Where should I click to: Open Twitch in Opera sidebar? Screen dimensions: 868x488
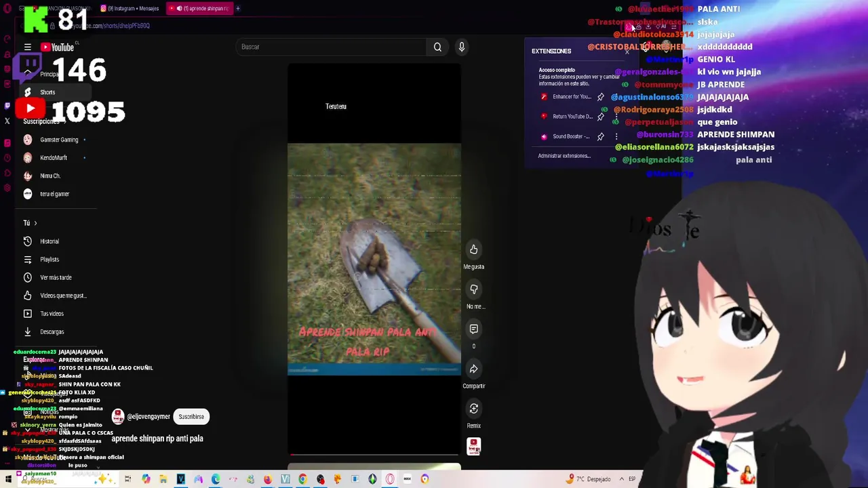click(7, 106)
